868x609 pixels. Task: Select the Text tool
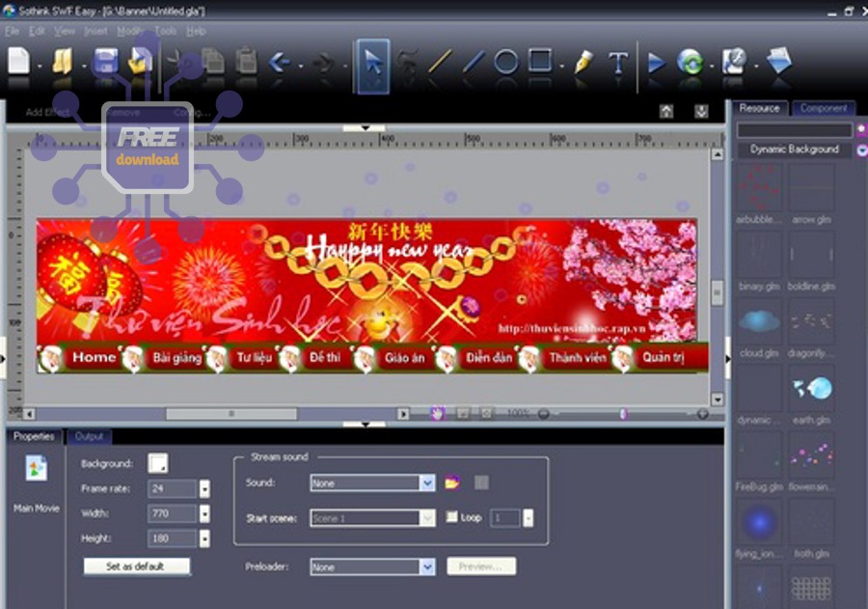pos(618,63)
